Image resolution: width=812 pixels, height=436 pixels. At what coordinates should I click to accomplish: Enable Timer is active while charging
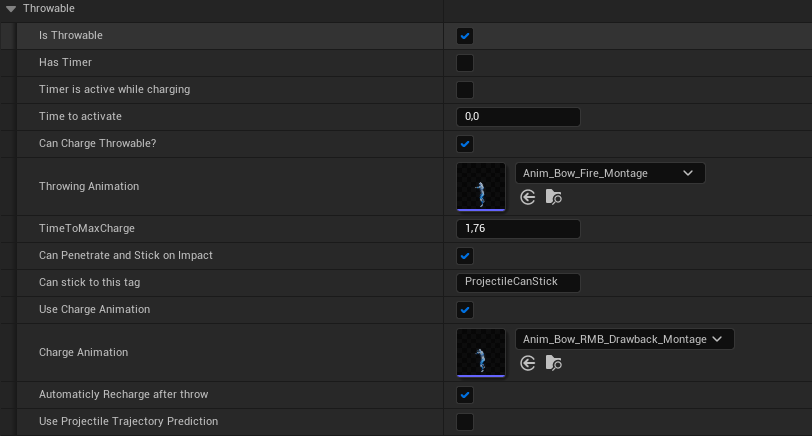465,90
